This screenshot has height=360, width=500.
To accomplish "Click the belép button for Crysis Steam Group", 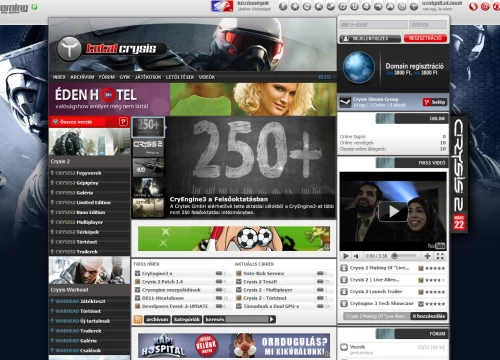I will pos(435,102).
